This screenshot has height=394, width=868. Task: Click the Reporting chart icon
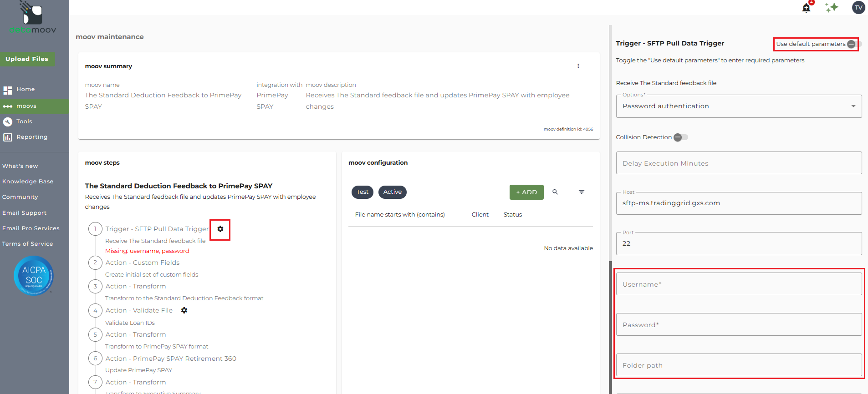8,137
